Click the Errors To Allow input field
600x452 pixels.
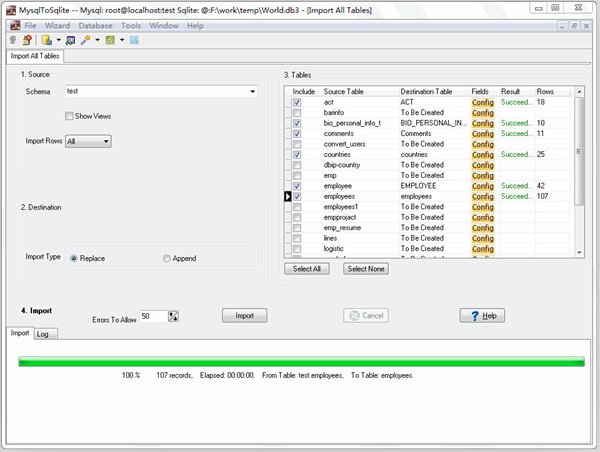154,316
